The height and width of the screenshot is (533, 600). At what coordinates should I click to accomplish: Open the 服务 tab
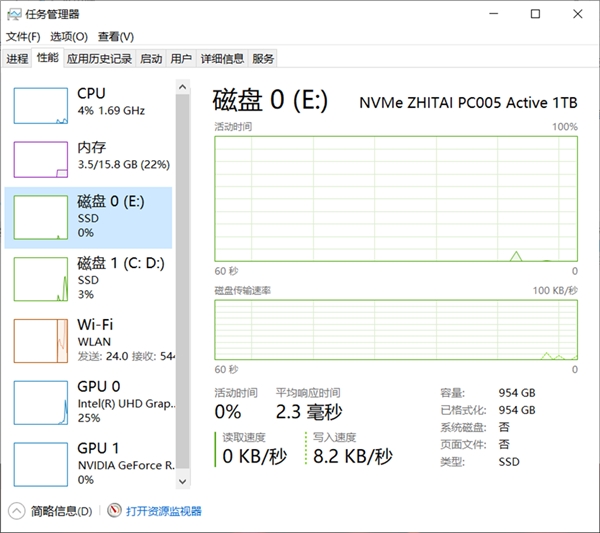263,59
